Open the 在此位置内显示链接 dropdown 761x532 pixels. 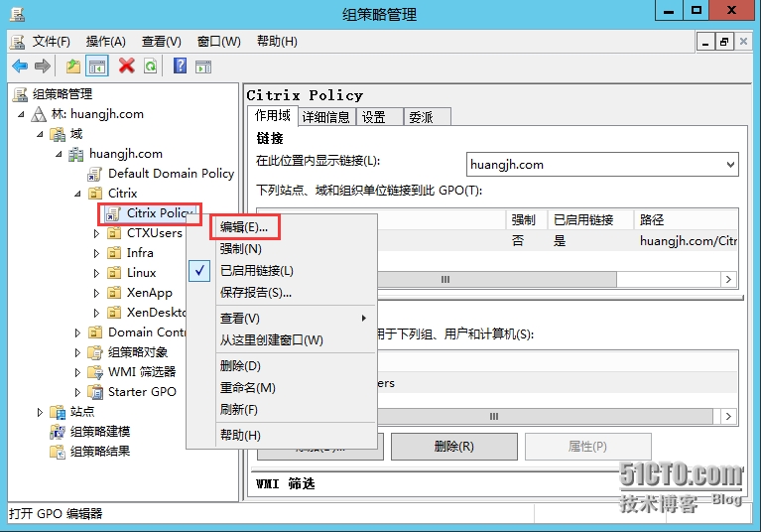click(x=730, y=165)
